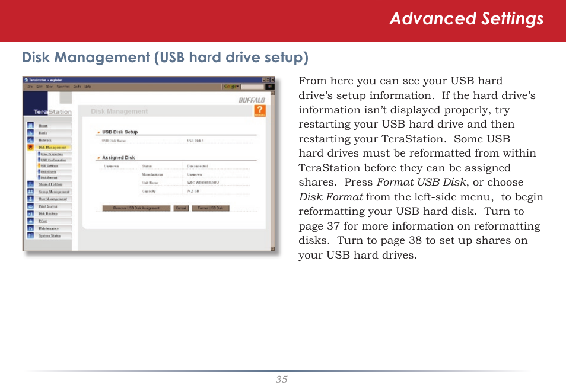Screen dimensions: 566x392
Task: Click the Shared Folders sidebar icon
Action: 31,184
